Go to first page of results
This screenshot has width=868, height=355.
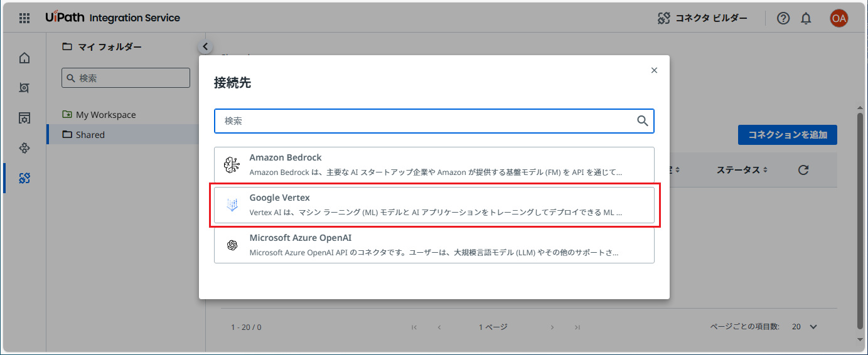coord(414,327)
